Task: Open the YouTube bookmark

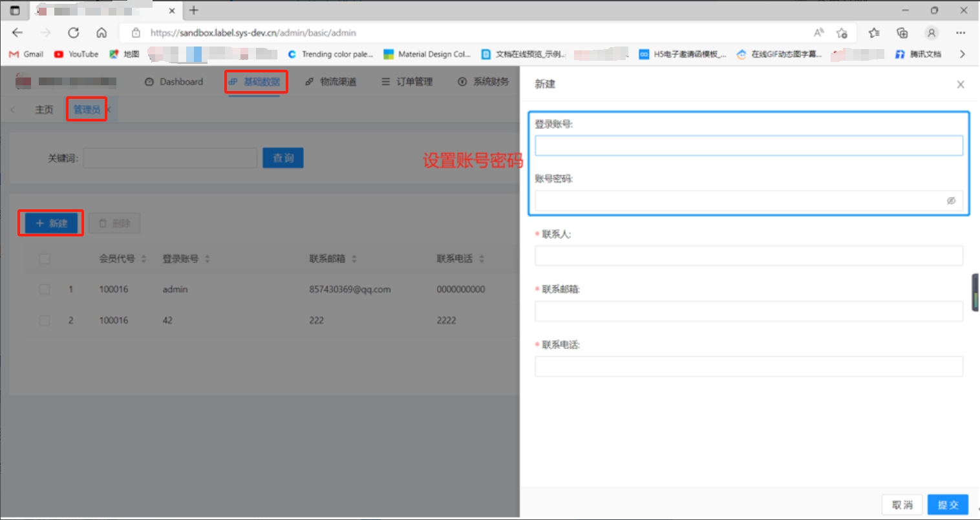Action: pyautogui.click(x=76, y=54)
